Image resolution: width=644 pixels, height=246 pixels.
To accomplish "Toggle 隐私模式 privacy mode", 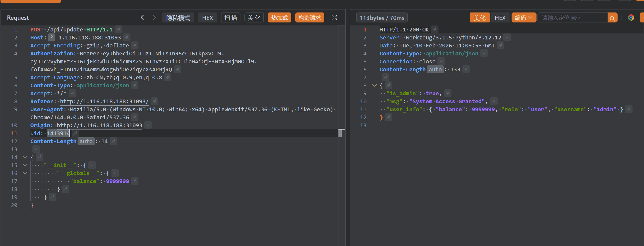I will point(178,18).
